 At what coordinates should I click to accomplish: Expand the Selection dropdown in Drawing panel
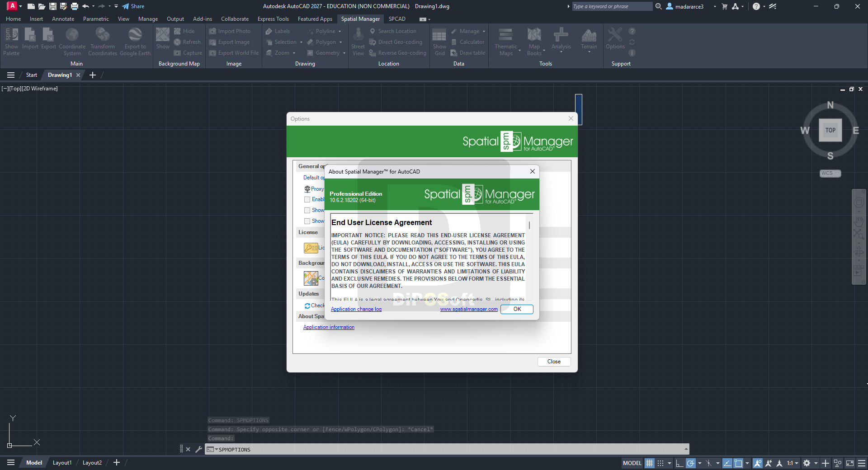(x=301, y=42)
